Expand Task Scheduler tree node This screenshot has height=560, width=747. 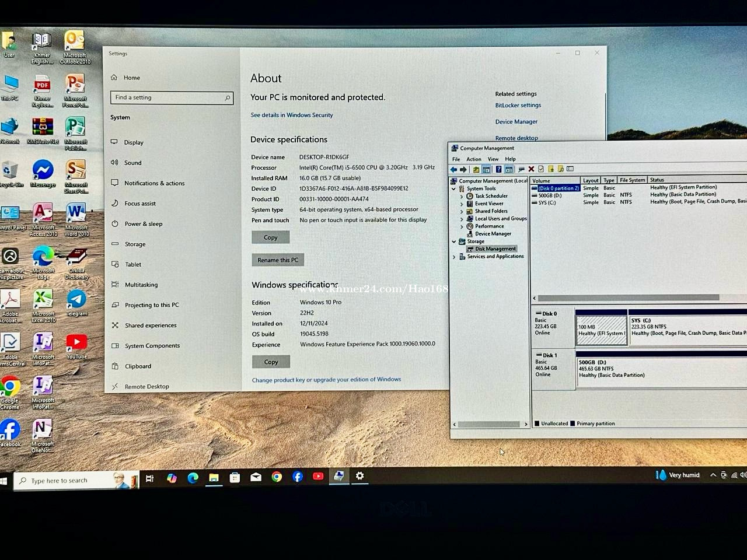[x=462, y=197]
